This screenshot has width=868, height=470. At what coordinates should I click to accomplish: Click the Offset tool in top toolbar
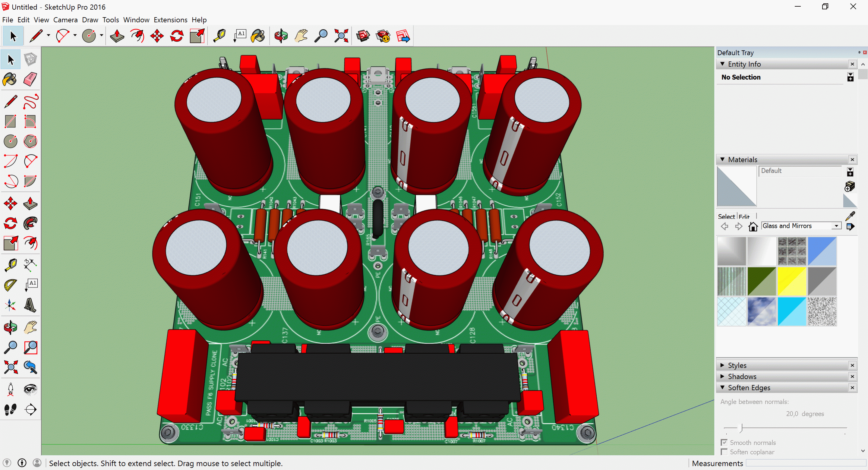click(x=137, y=36)
